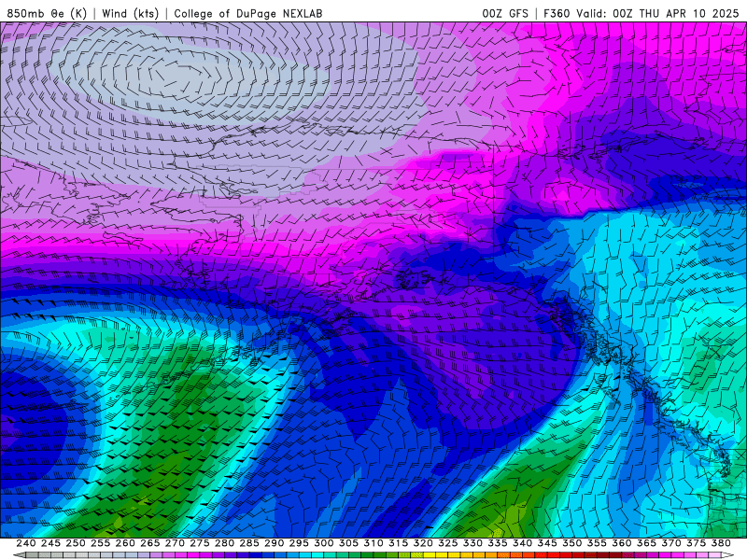Image resolution: width=747 pixels, height=560 pixels.
Task: Click the 380 value on the color scale
Action: (720, 543)
